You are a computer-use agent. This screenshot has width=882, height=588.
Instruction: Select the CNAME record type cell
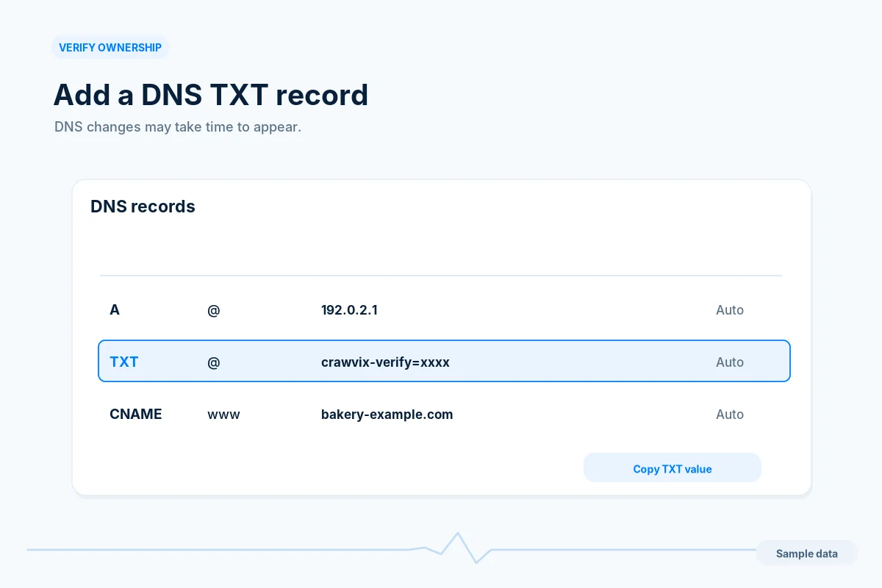coord(135,414)
